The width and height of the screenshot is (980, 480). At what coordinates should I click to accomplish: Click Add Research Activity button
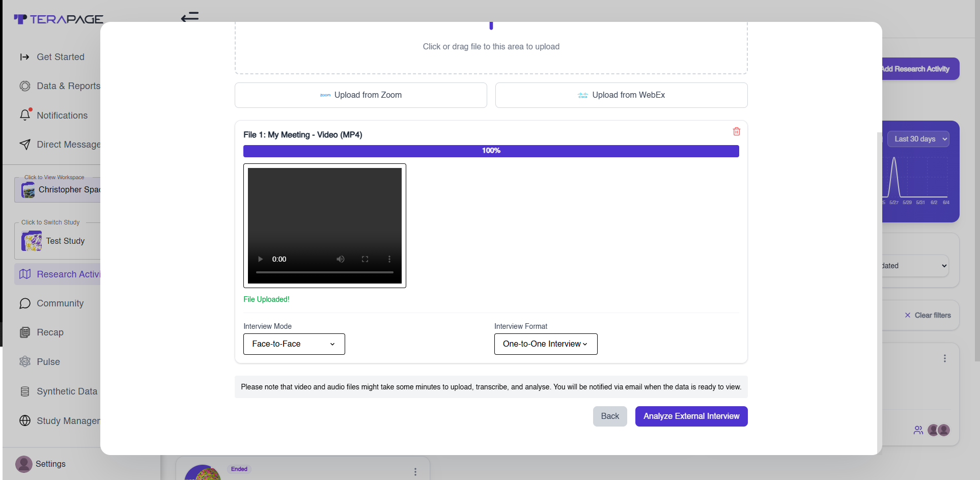click(920, 69)
